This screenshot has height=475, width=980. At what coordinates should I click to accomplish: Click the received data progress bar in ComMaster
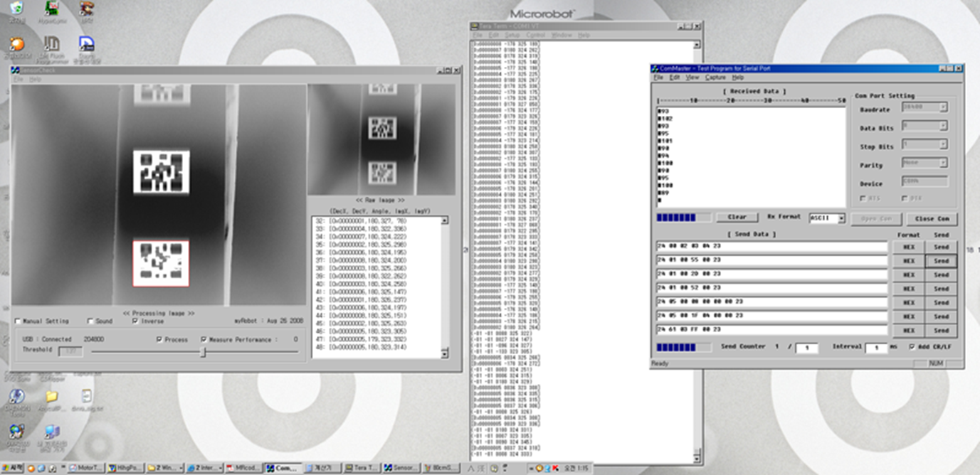683,218
